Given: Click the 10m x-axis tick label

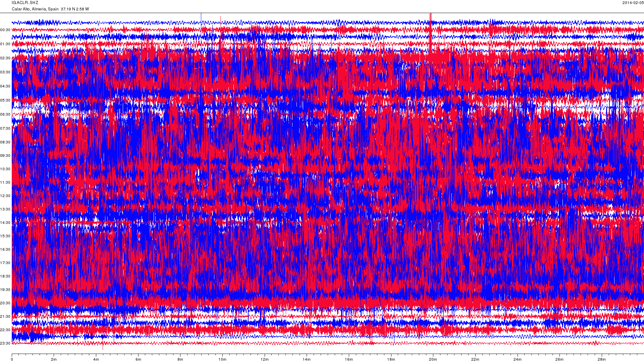Looking at the screenshot, I should [x=222, y=360].
